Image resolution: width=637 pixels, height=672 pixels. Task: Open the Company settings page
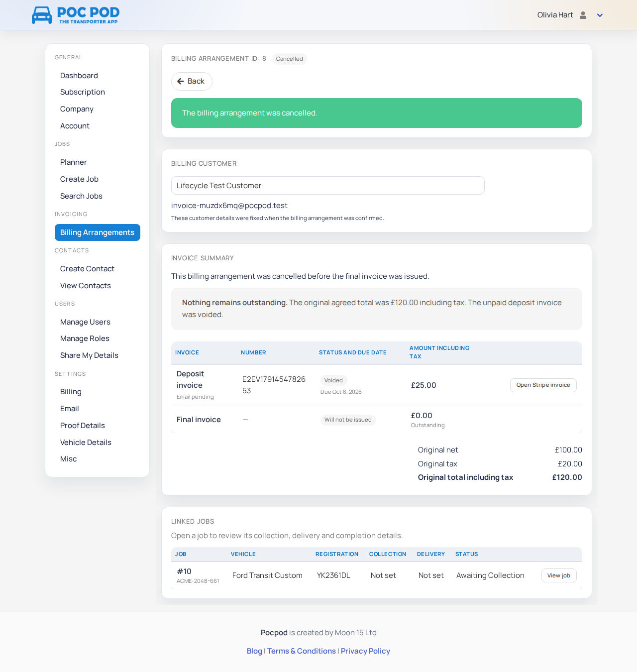point(77,109)
